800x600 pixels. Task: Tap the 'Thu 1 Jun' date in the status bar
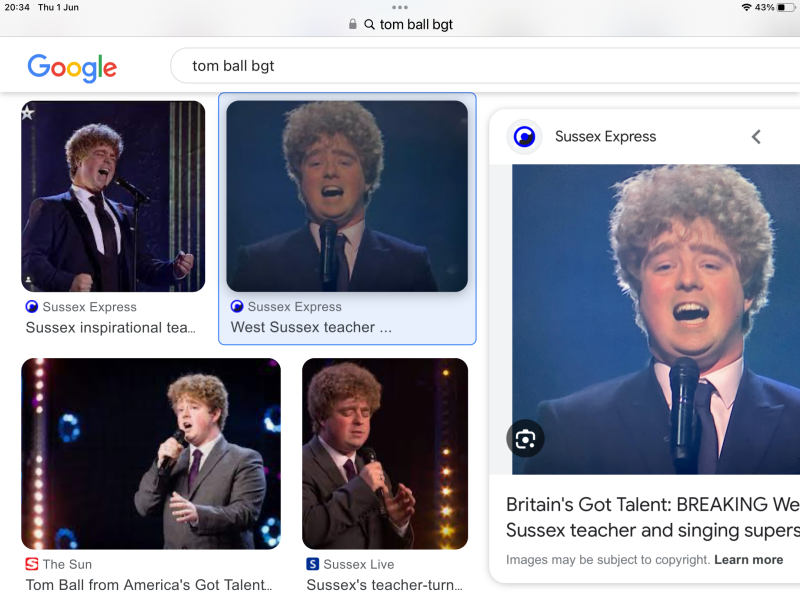[x=58, y=7]
